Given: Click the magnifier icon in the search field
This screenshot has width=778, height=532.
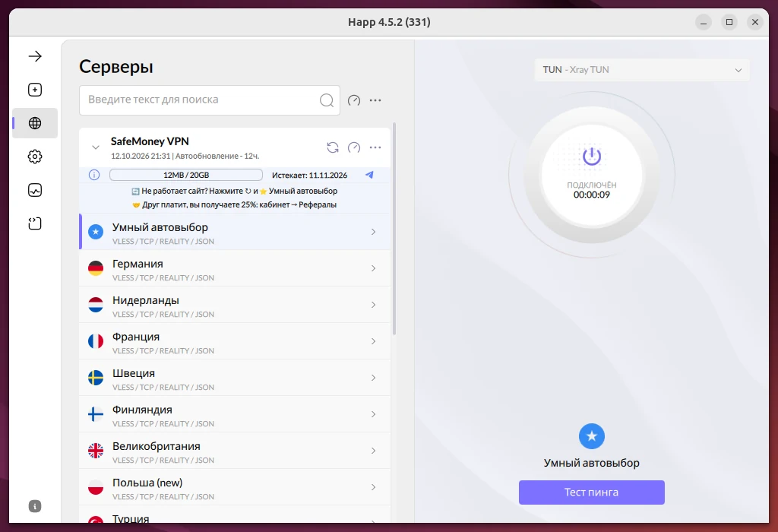Looking at the screenshot, I should [x=327, y=100].
